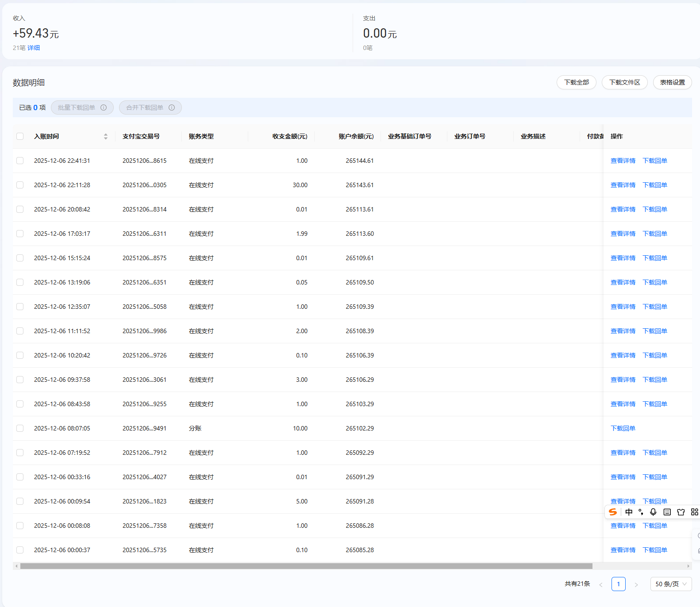Click the info icon beside 批量下载回单
Viewport: 700px width, 607px height.
click(104, 108)
